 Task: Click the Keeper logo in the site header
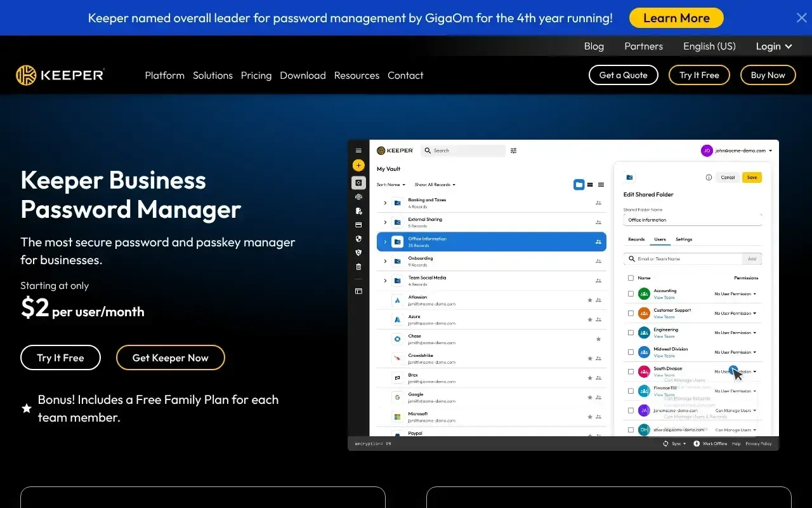tap(60, 75)
